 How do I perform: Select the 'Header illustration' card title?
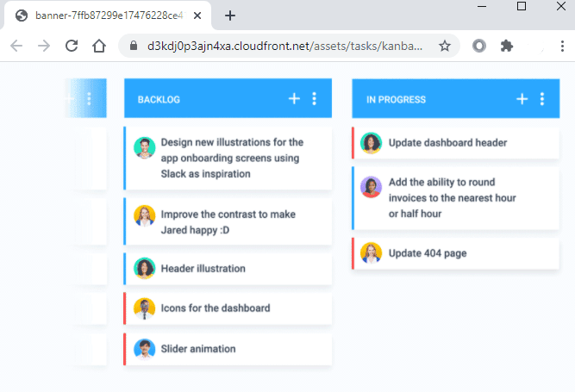click(203, 269)
